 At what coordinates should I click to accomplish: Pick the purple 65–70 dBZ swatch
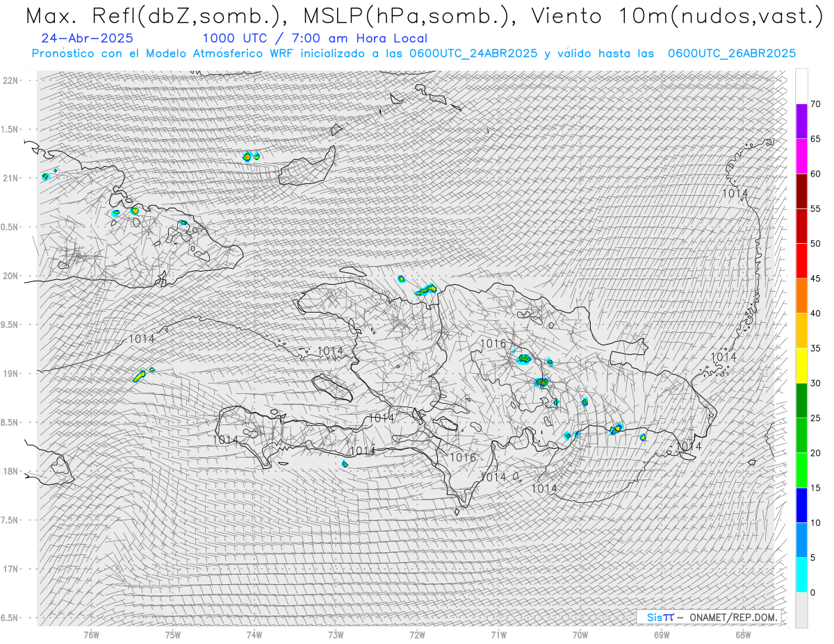click(801, 122)
